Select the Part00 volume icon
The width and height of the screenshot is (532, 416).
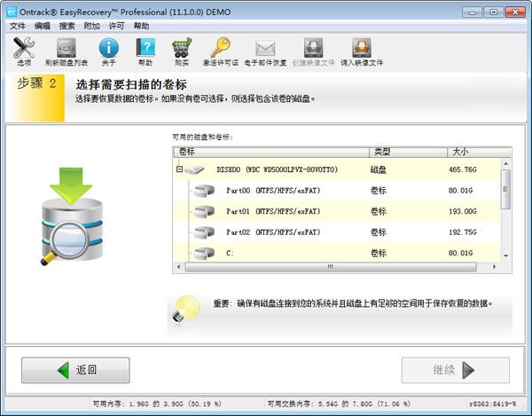click(204, 191)
